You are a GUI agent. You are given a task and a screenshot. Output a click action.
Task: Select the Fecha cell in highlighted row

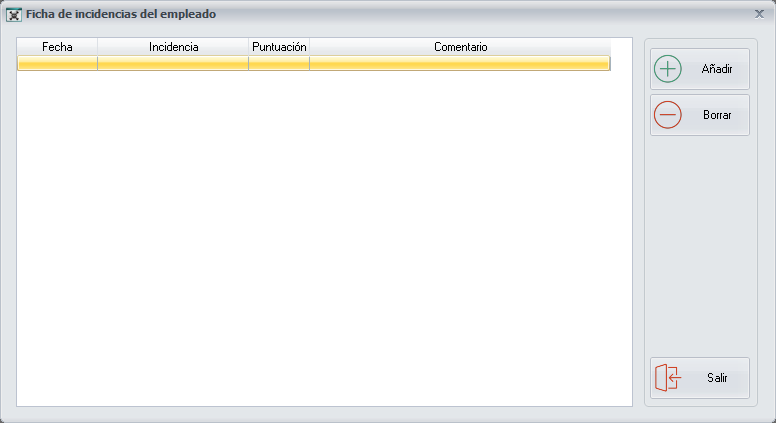click(x=57, y=63)
